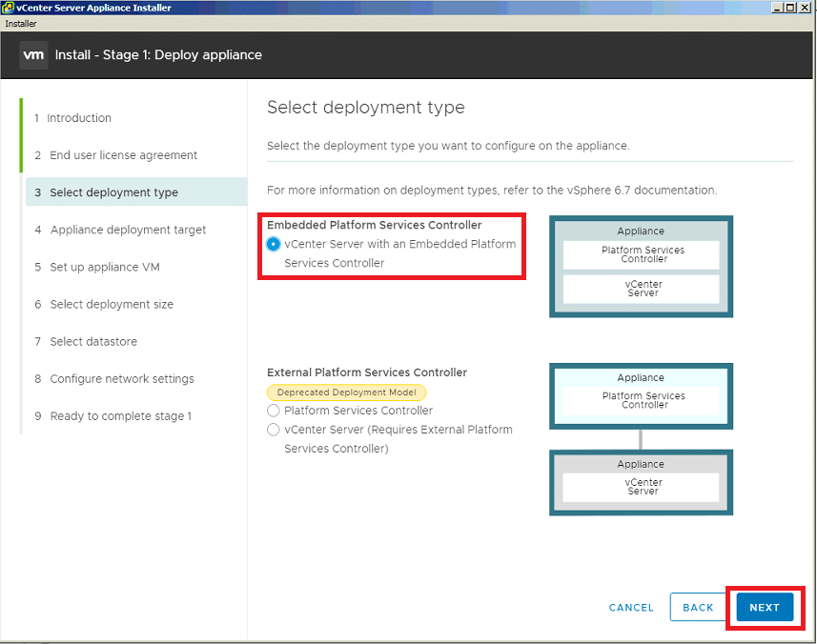Click the vCenter installer title bar icon
The width and height of the screenshot is (817, 644).
(x=8, y=8)
